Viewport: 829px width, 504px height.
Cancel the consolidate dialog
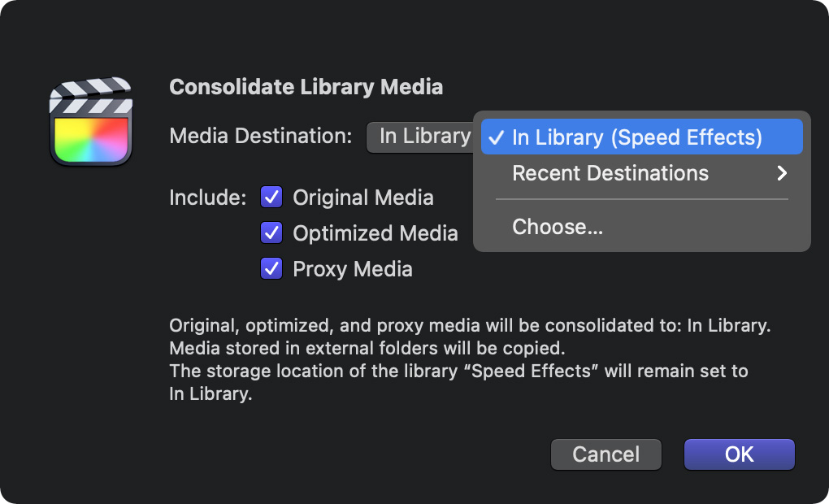(x=605, y=454)
